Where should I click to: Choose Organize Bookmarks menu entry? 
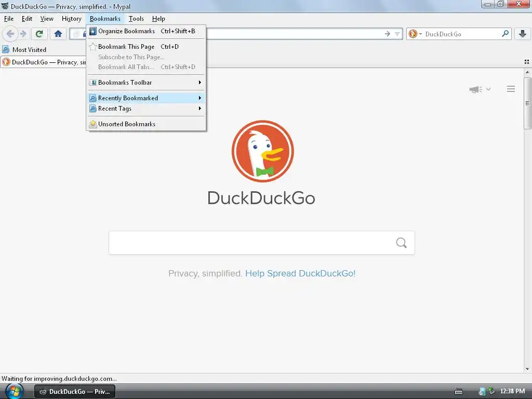(146, 31)
